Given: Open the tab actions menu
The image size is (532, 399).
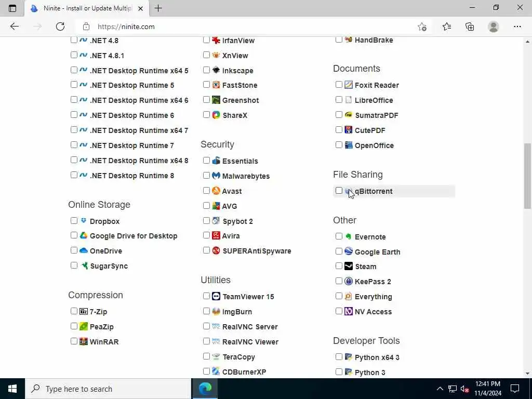Looking at the screenshot, I should point(12,8).
